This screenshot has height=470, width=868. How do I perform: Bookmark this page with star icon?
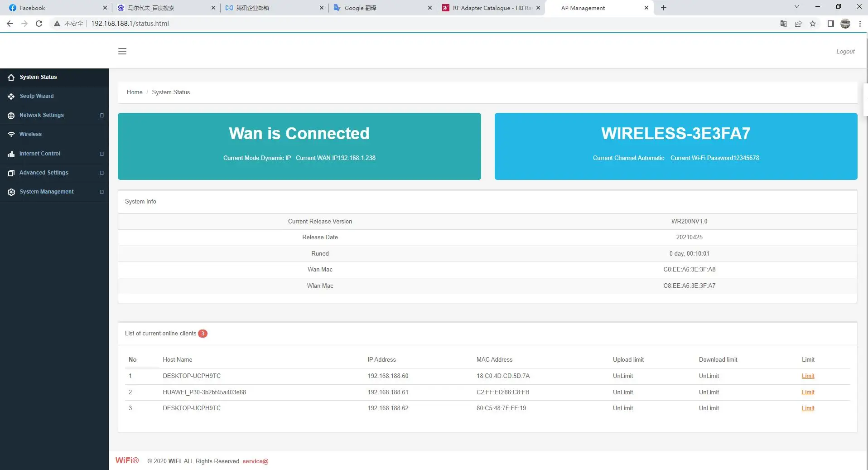[x=813, y=24]
